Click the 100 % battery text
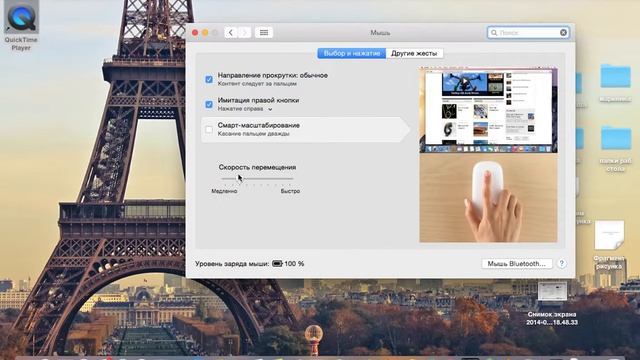 point(294,264)
